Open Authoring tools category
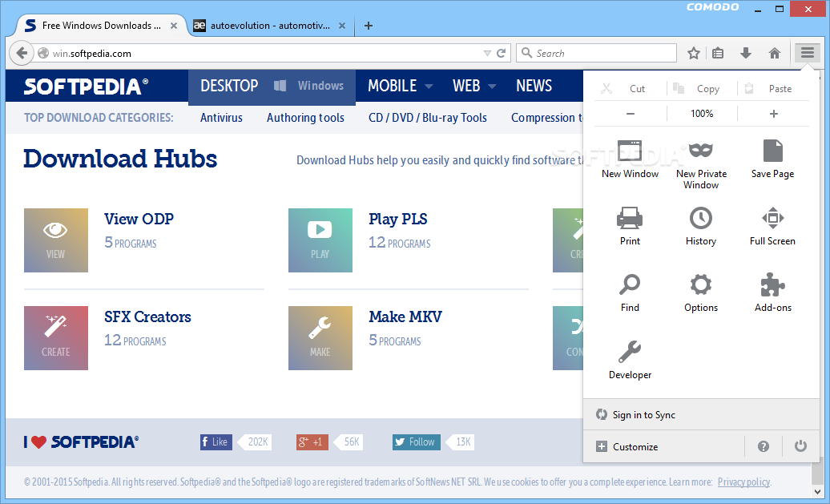Viewport: 830px width, 504px height. (x=305, y=118)
